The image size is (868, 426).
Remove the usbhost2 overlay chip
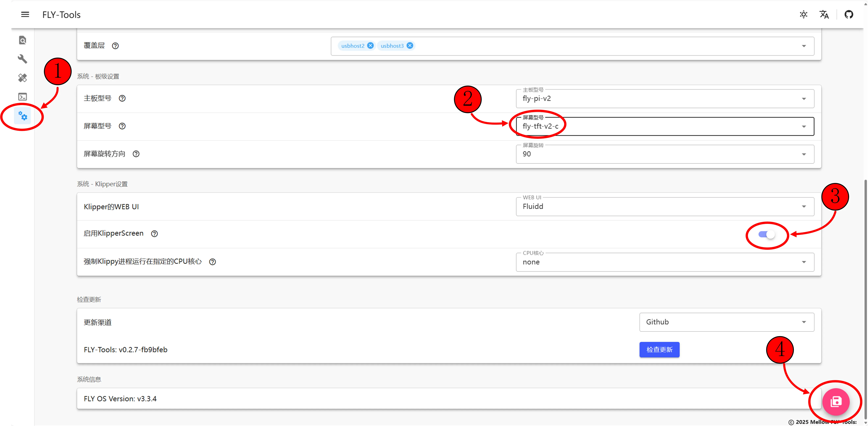click(370, 46)
